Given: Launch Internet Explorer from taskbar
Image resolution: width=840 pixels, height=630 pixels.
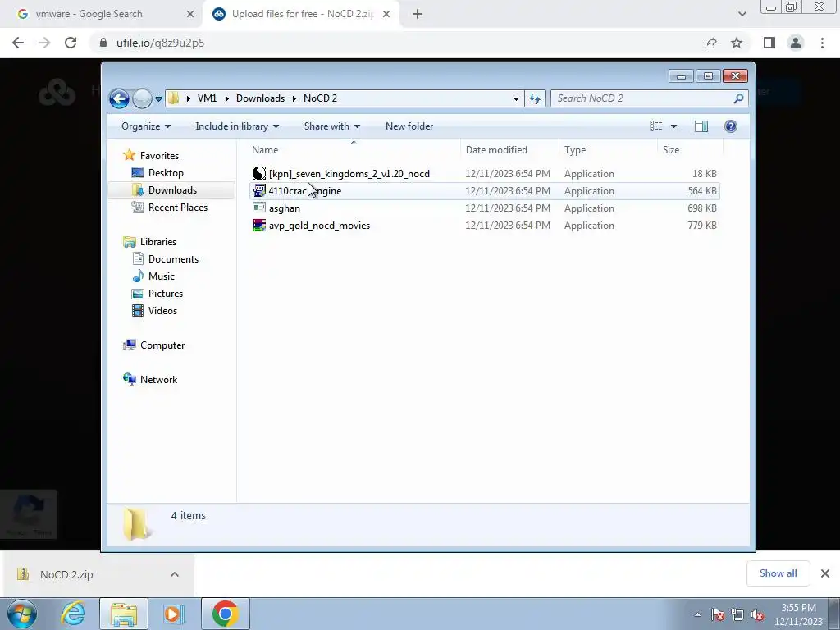Looking at the screenshot, I should (x=73, y=614).
